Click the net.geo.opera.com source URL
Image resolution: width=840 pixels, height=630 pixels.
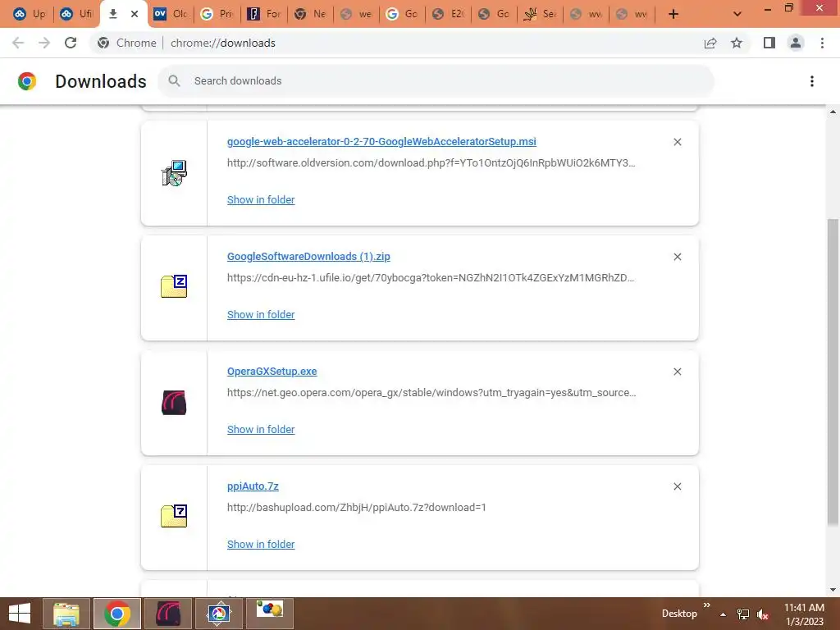click(431, 393)
